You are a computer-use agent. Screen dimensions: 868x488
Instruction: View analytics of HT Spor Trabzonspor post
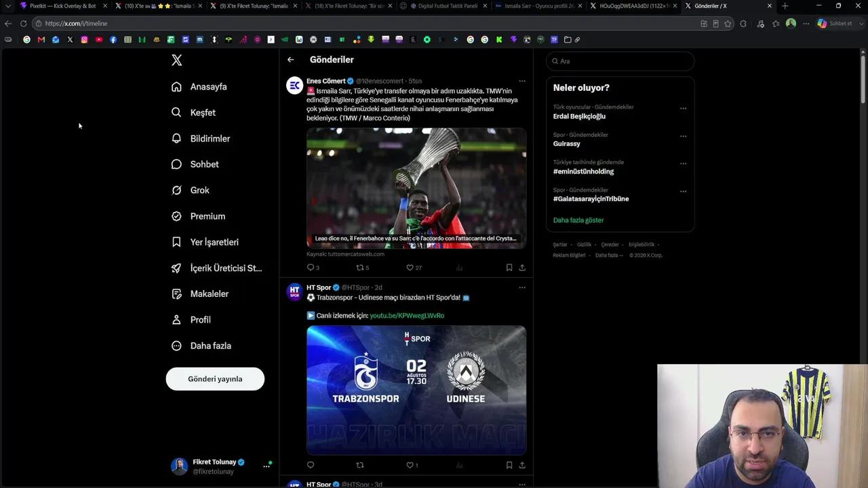459,465
